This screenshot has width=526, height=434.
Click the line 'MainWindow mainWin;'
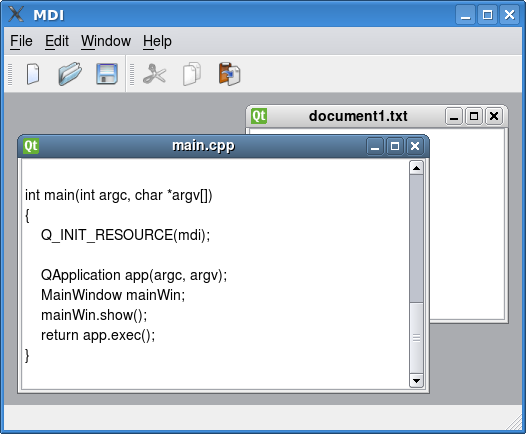coord(113,295)
